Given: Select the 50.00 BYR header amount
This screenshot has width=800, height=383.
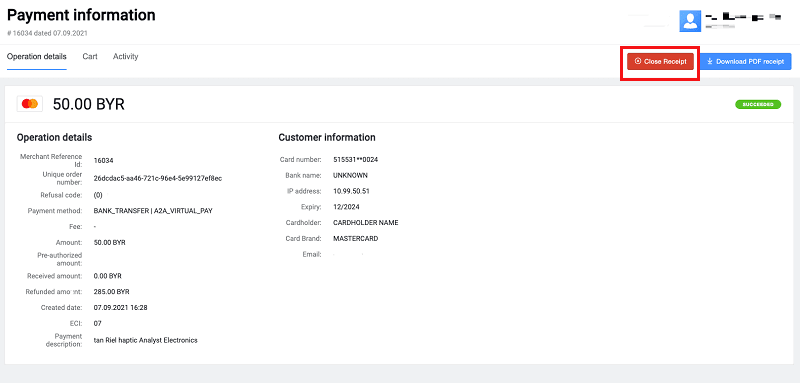Looking at the screenshot, I should (x=89, y=104).
